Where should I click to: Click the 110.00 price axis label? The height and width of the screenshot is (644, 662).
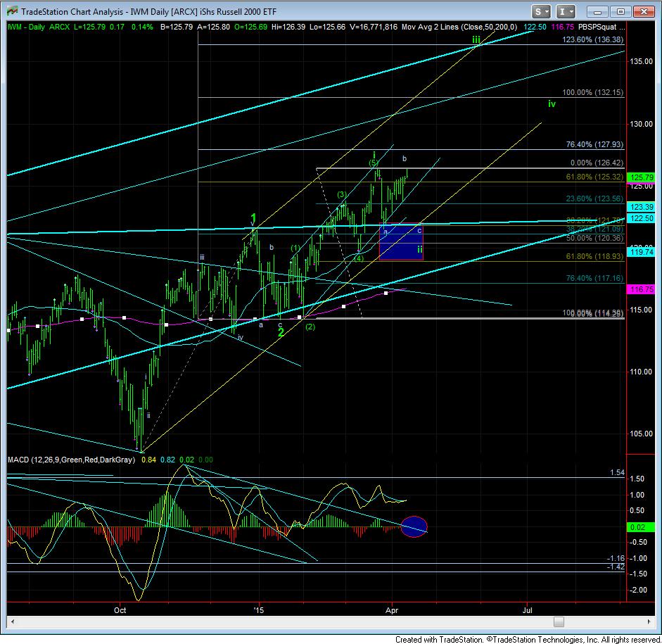642,372
